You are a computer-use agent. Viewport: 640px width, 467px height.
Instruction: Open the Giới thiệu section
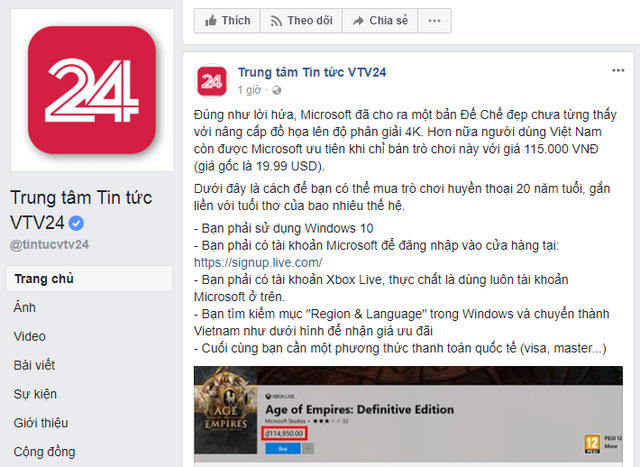pos(41,423)
